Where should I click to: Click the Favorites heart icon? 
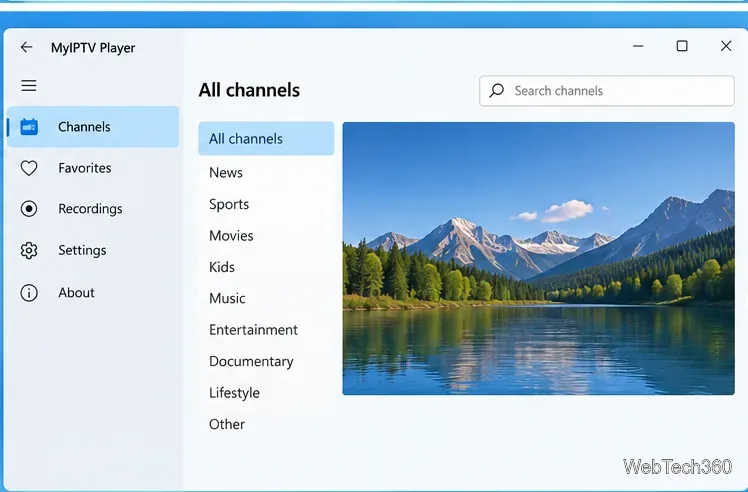click(x=29, y=168)
